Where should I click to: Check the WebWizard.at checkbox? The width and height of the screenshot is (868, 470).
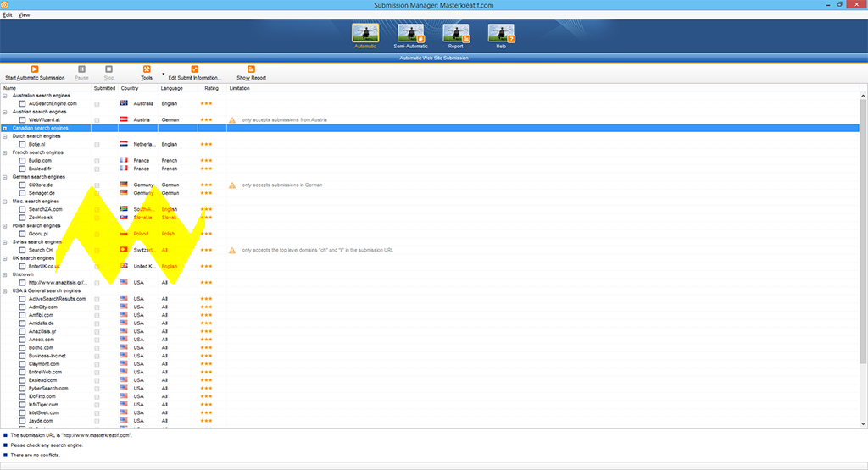[22, 120]
